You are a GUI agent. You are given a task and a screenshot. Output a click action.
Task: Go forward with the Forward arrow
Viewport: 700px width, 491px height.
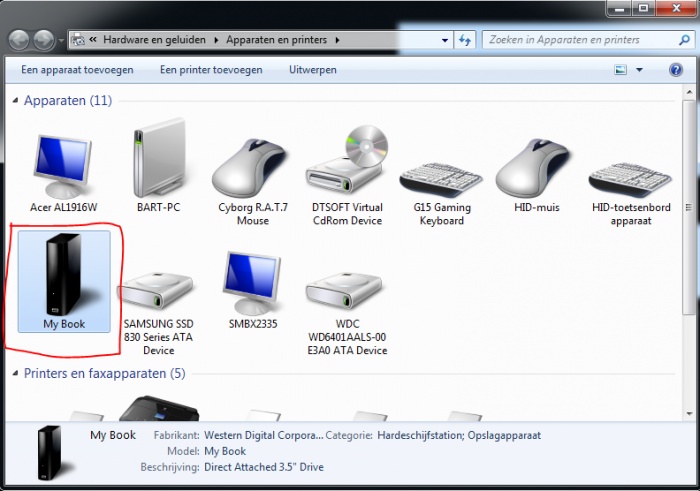coord(45,40)
